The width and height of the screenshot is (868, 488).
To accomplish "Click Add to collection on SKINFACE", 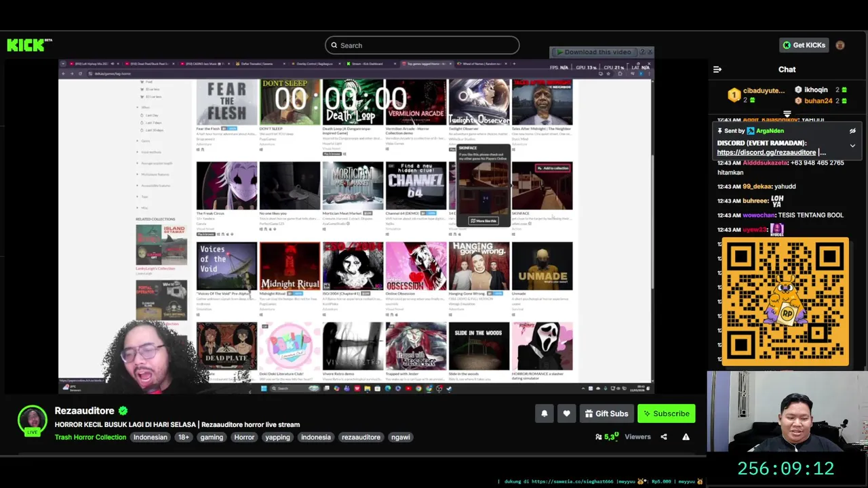I will pyautogui.click(x=553, y=168).
